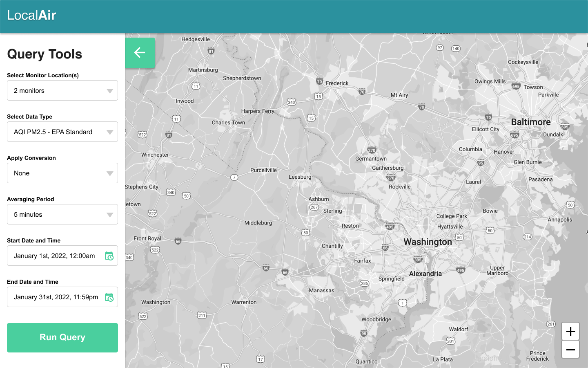Select the Sterling map label

[333, 211]
